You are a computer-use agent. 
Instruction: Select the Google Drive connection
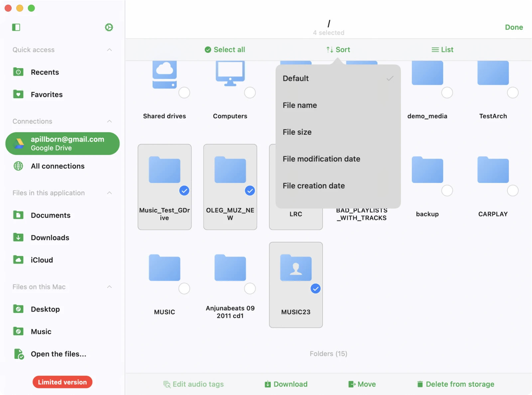(x=63, y=143)
